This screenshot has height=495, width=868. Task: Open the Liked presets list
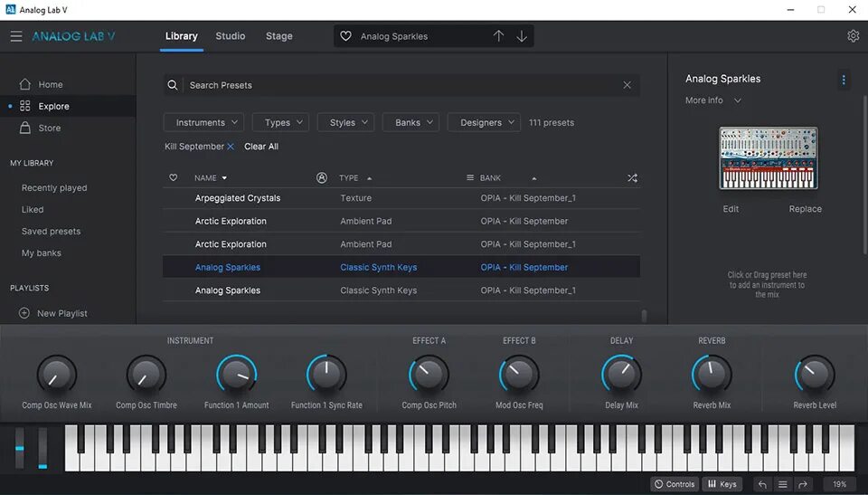[33, 210]
